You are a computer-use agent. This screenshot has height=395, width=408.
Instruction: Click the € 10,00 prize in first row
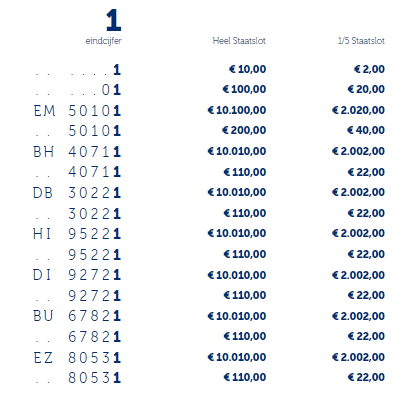point(247,69)
